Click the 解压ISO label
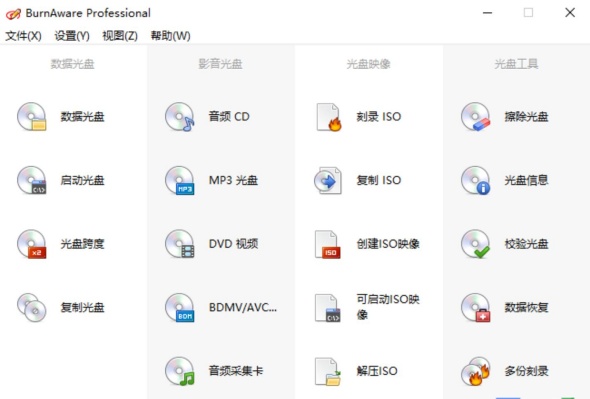The height and width of the screenshot is (399, 590). pyautogui.click(x=377, y=371)
